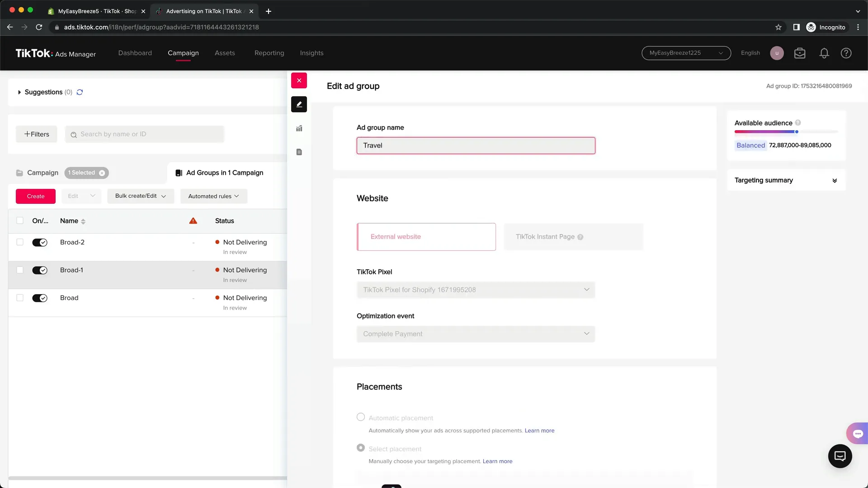Click the TikTok Ads Manager logo

click(56, 53)
